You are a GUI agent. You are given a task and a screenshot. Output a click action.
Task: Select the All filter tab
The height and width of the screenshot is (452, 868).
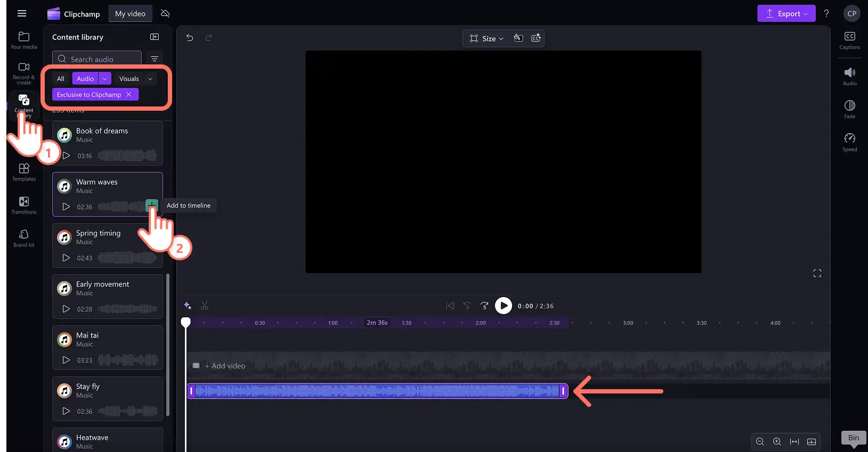pyautogui.click(x=61, y=79)
